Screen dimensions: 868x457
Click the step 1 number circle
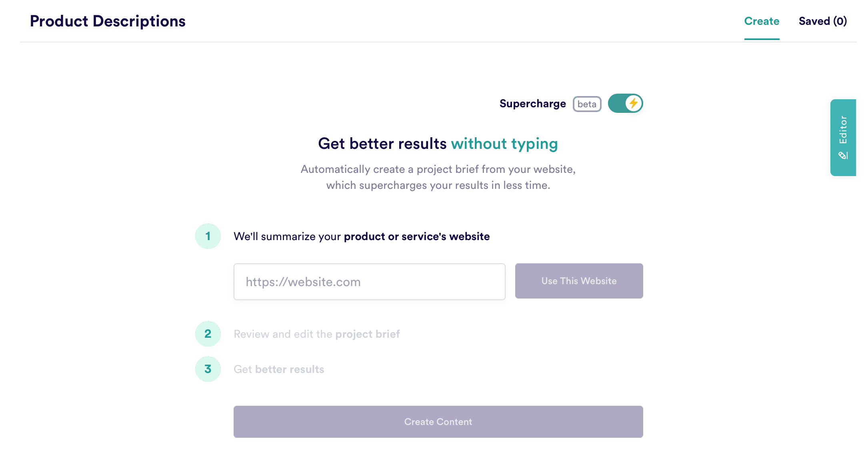tap(208, 236)
